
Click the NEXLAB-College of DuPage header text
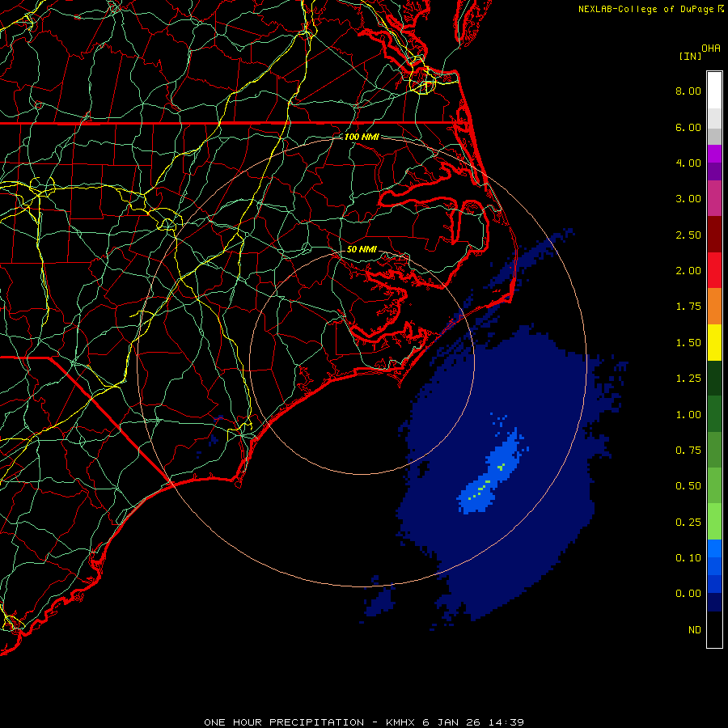[646, 9]
